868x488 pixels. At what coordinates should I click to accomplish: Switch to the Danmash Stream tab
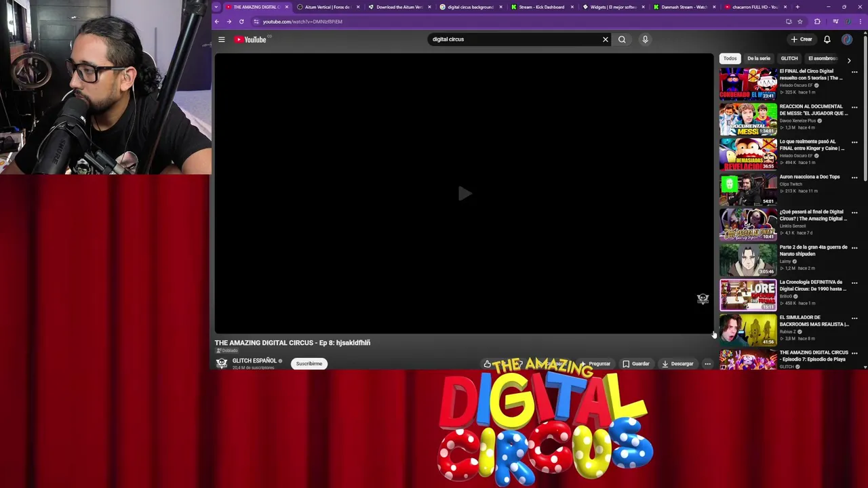click(x=684, y=7)
